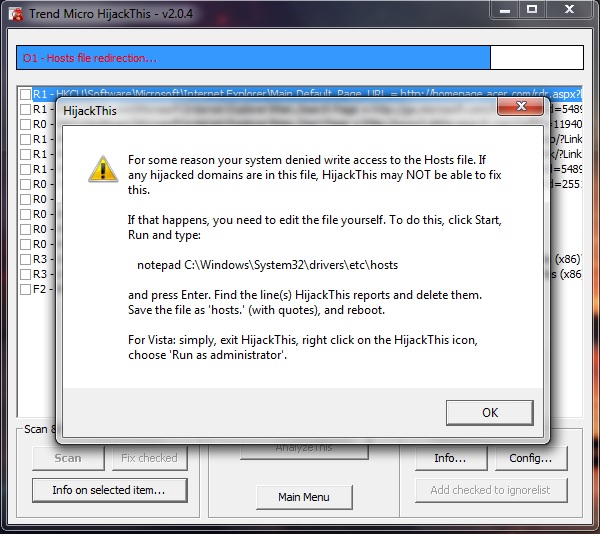
Task: Click OK in the HijackThis warning dialog
Action: coord(489,412)
